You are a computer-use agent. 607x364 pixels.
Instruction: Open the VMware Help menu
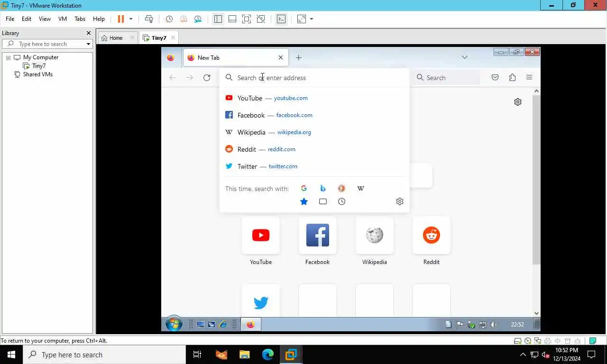(99, 19)
